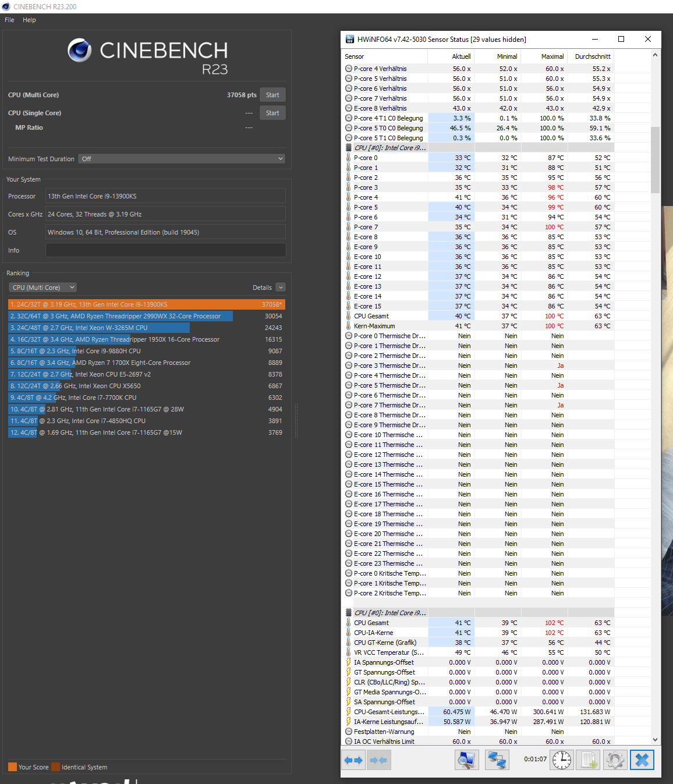Click the circle icon beside Festplatten-Warnung
The image size is (673, 784).
[349, 732]
